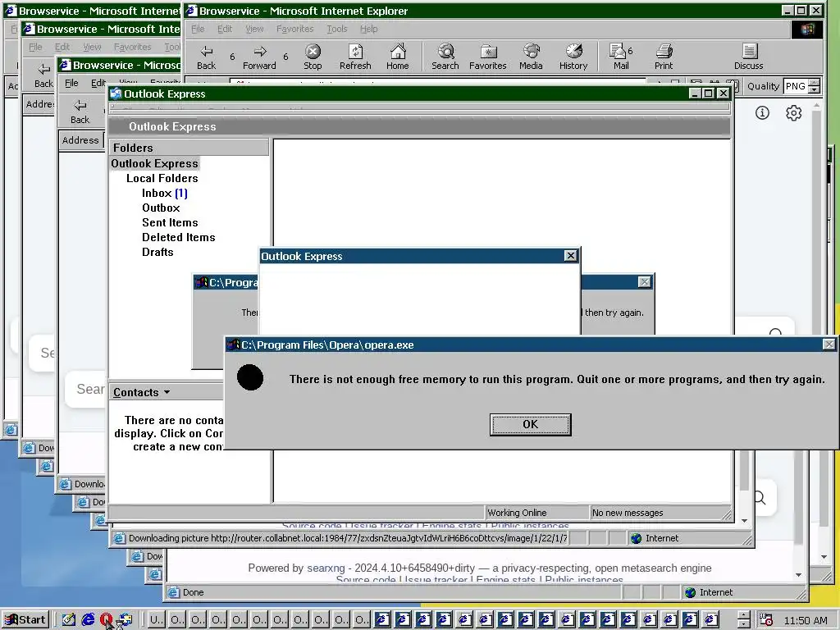Open the Back history dropdown arrow

232,57
